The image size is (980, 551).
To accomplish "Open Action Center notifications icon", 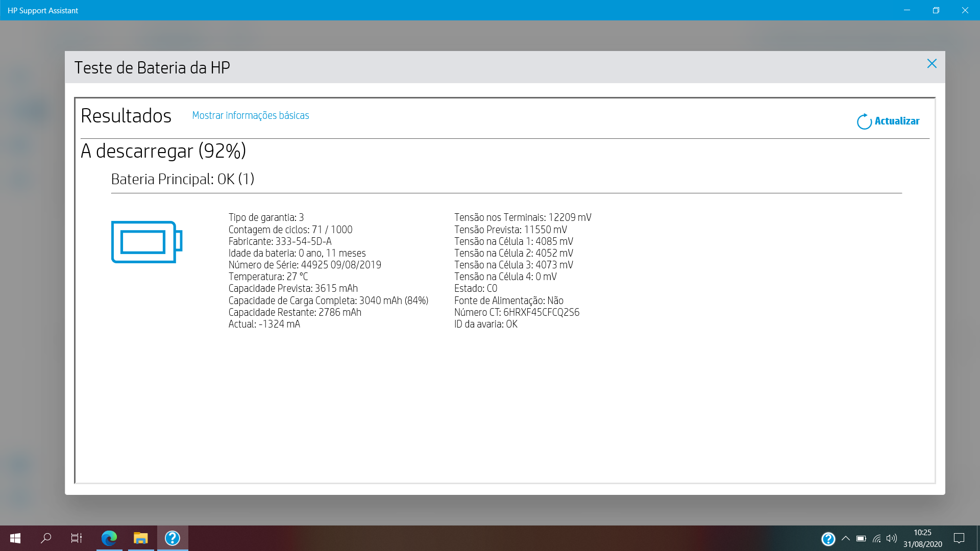I will coord(959,538).
